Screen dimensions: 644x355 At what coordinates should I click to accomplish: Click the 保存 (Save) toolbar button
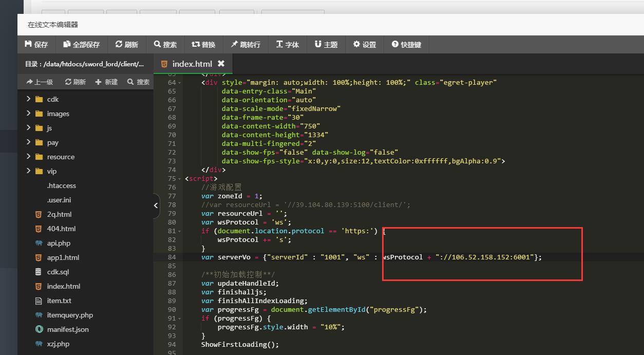36,45
